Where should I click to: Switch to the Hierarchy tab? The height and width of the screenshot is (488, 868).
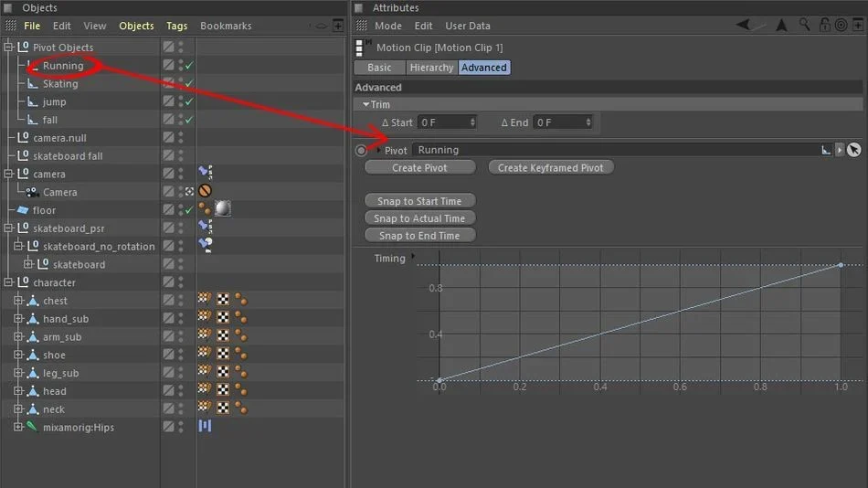point(431,68)
